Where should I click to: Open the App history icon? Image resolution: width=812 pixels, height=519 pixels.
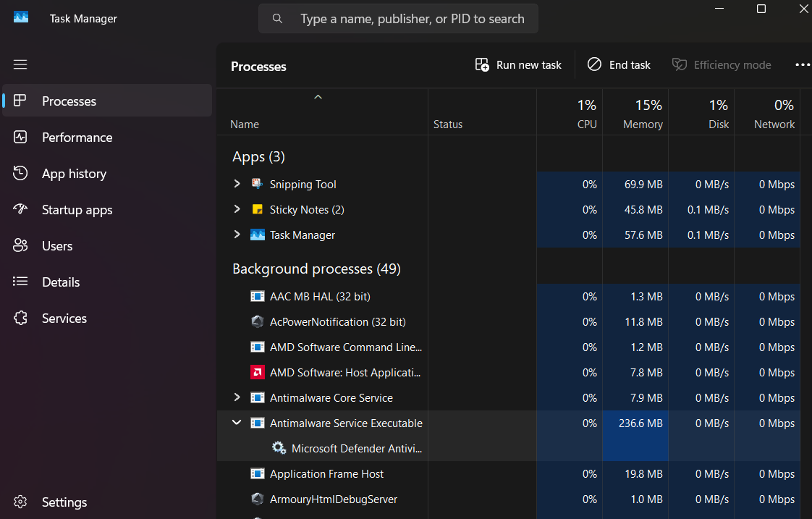20,174
